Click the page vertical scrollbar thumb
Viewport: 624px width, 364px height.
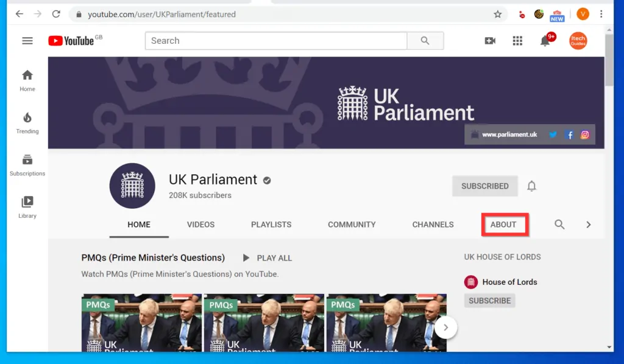[x=609, y=60]
